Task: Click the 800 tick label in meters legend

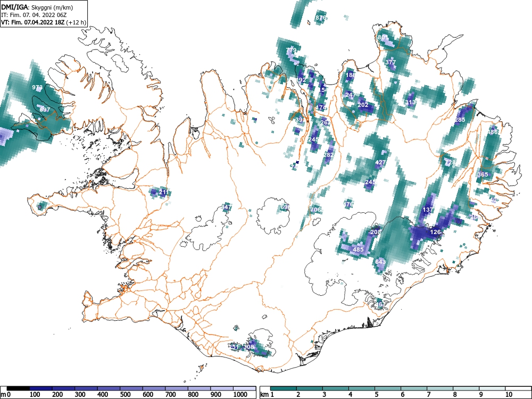Action: [x=193, y=395]
